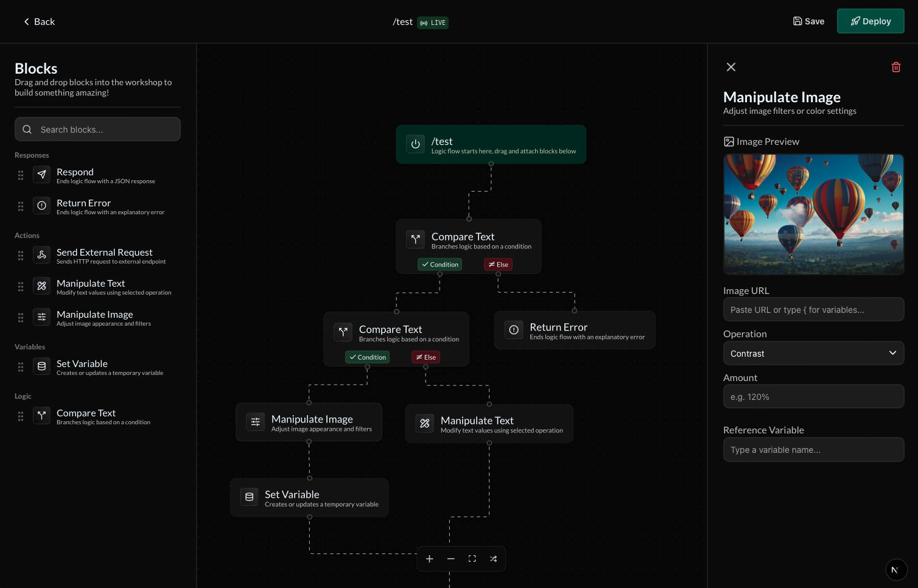
Task: Select the Condition branch on the top Compare Text
Action: click(x=440, y=264)
